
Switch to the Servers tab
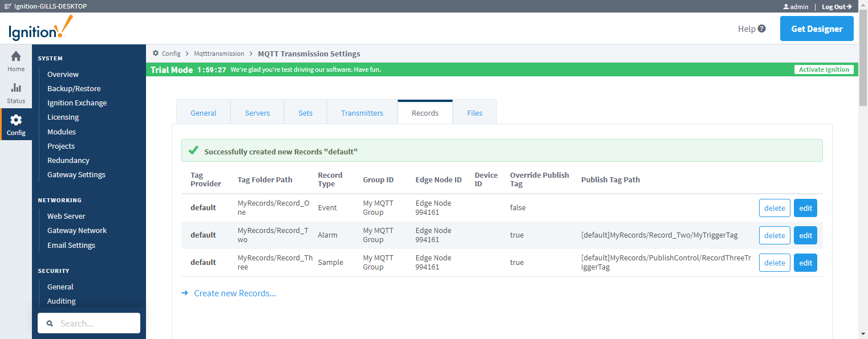click(257, 112)
